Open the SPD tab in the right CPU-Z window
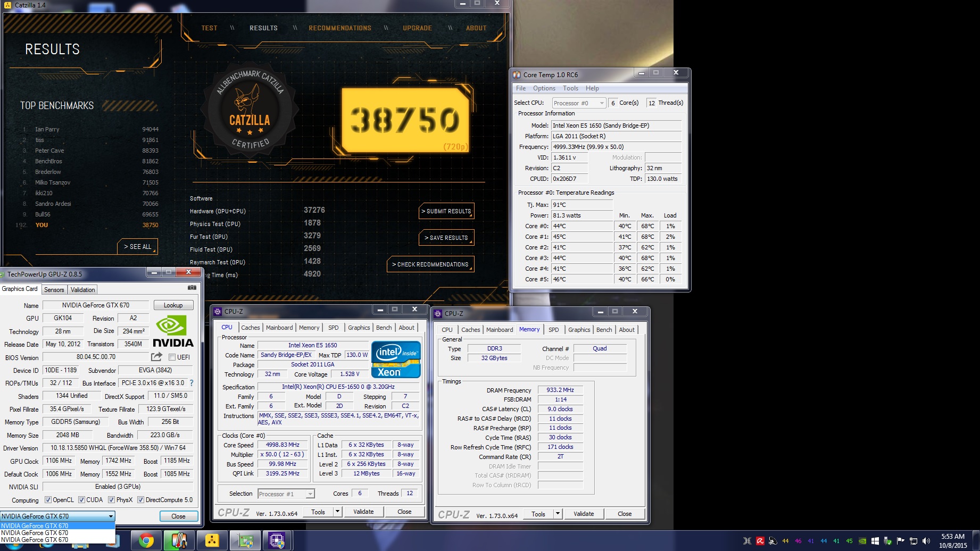980x551 pixels. pos(553,330)
